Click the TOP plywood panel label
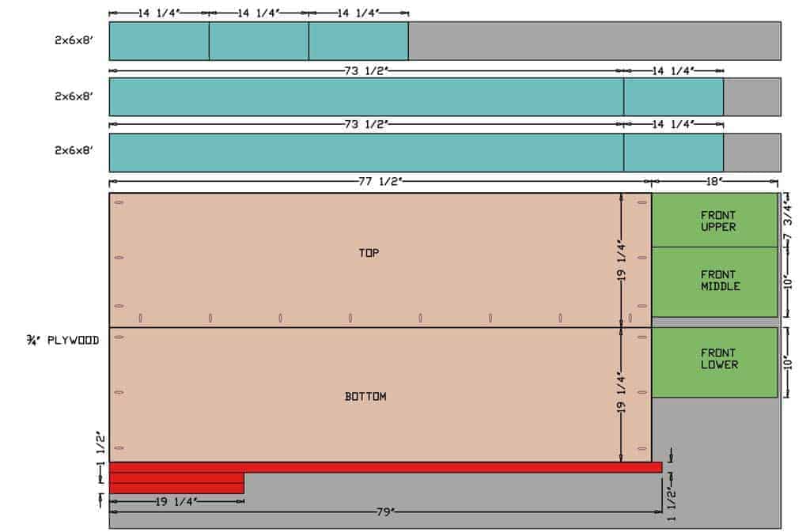Viewport: 810px width, 532px height. [x=369, y=253]
